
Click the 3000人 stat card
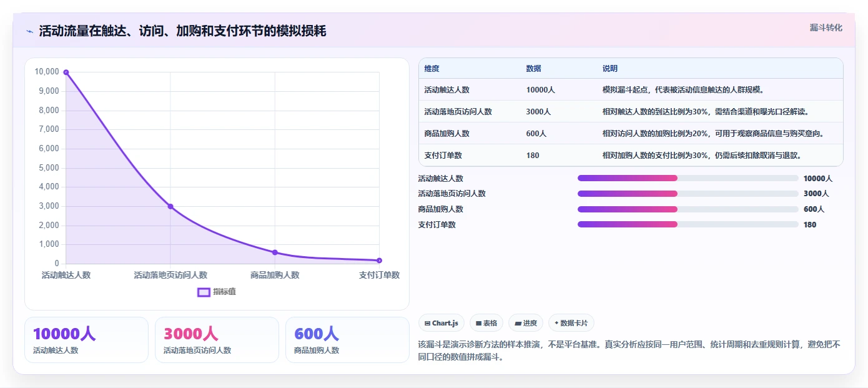(x=217, y=340)
